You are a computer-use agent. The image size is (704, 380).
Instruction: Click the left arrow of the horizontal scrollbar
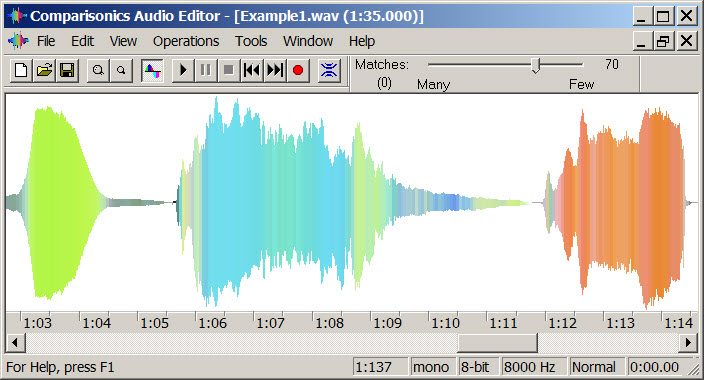(x=15, y=343)
